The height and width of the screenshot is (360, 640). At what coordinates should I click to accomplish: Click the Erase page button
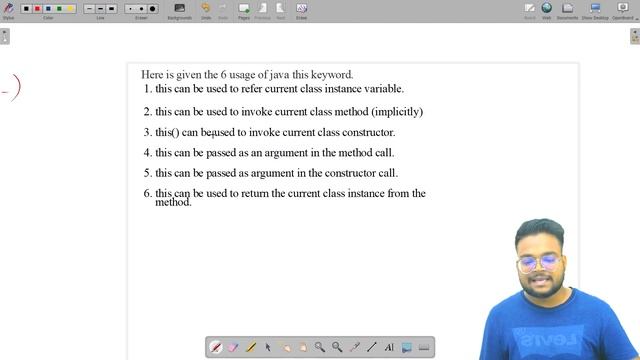[x=301, y=10]
